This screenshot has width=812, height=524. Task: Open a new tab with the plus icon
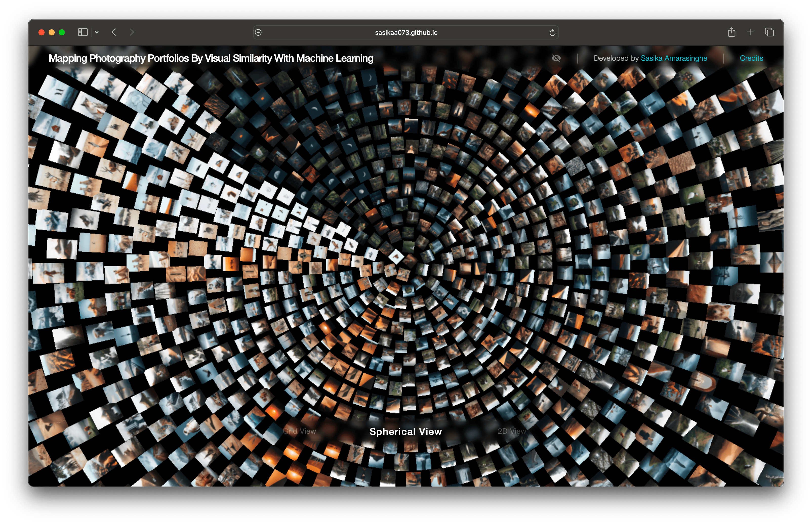point(750,32)
